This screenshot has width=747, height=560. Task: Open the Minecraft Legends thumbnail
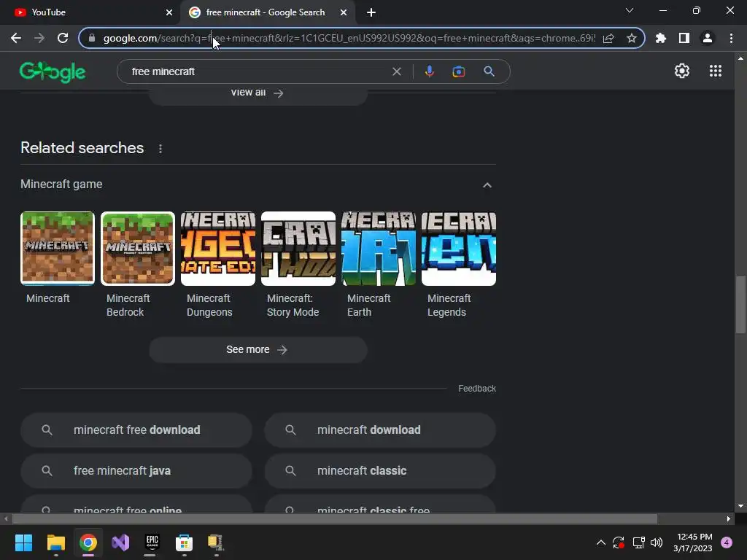459,249
